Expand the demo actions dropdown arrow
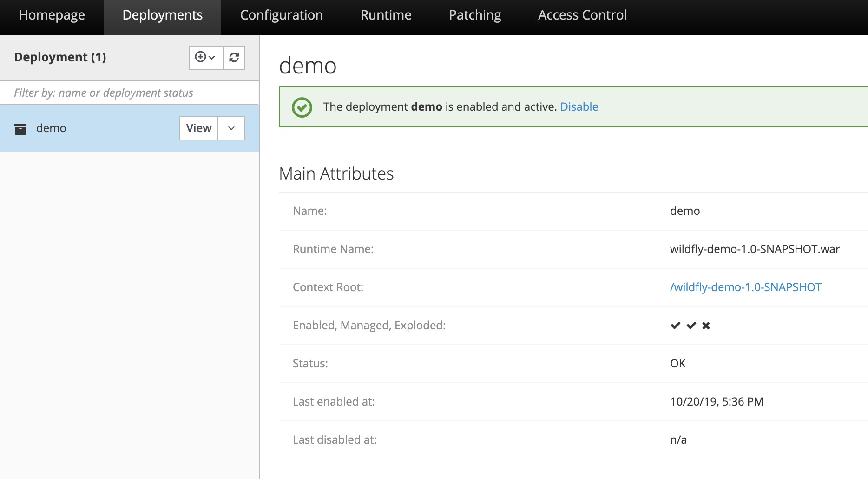The width and height of the screenshot is (868, 479). point(231,128)
